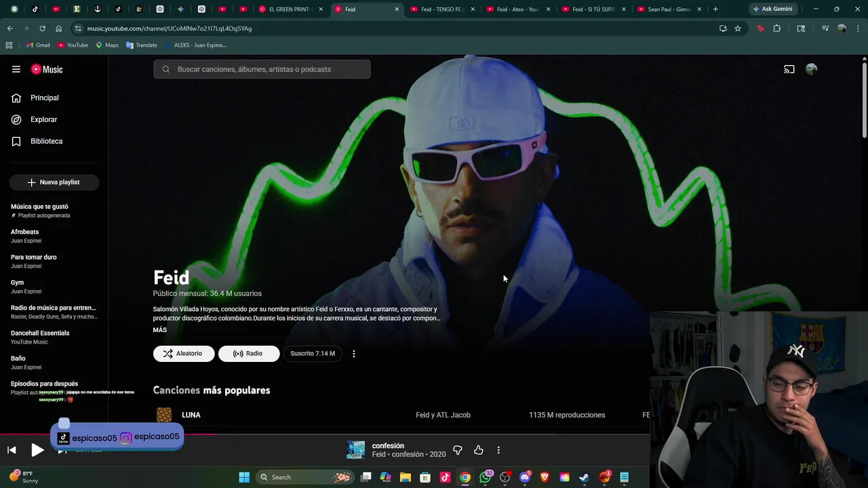
Task: Play Feid on Aleatorio shuffle
Action: 184,354
